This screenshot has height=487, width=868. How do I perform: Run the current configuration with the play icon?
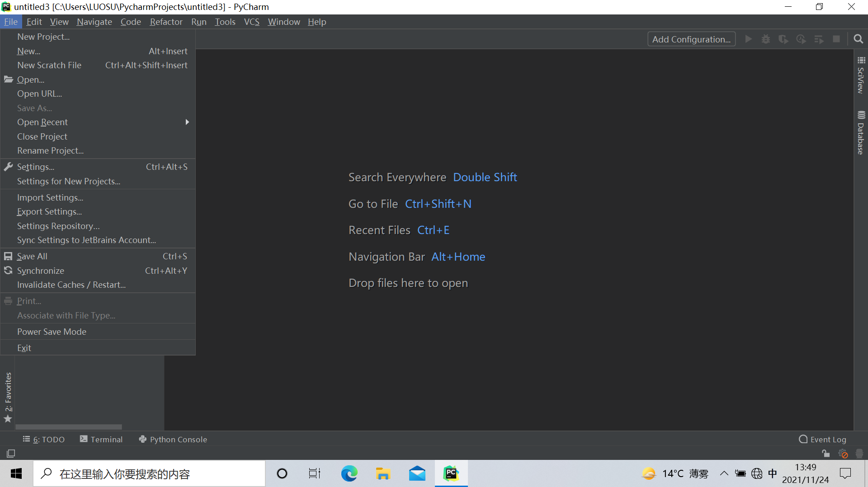click(x=748, y=39)
